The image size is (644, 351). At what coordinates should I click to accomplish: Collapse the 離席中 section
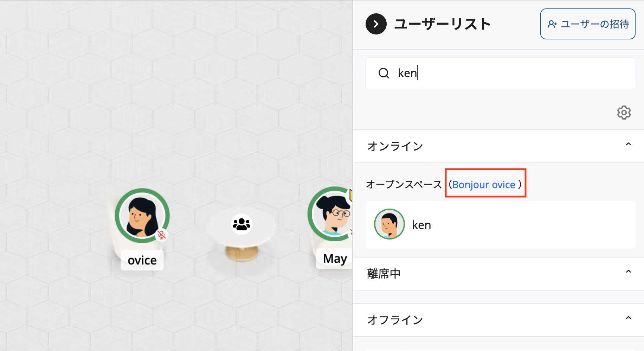coord(629,272)
